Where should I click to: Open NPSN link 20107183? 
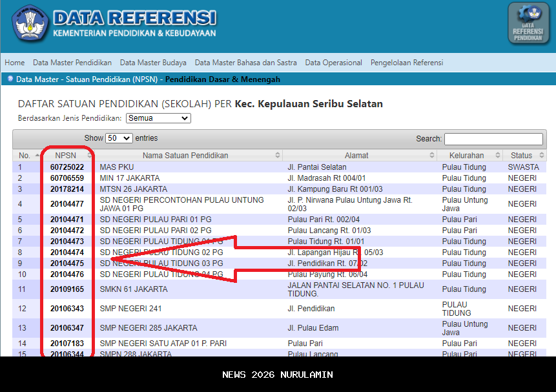[x=67, y=344]
